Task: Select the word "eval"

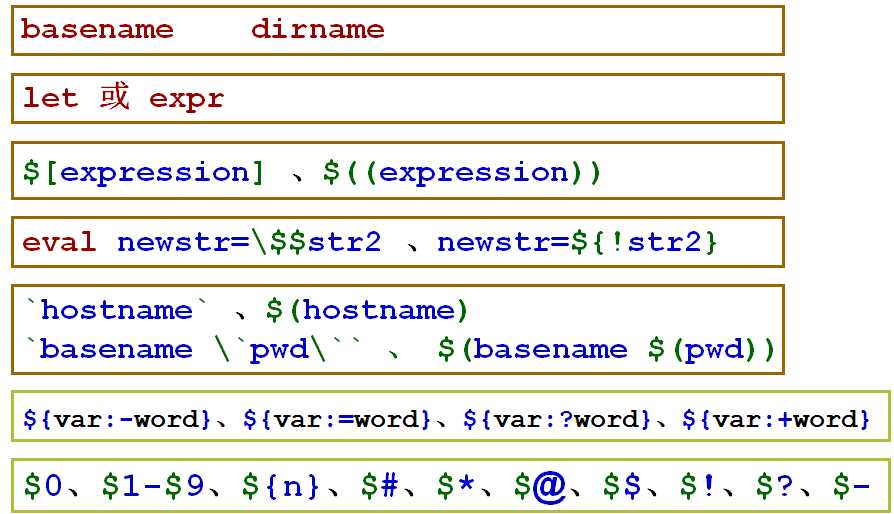Action: (59, 242)
